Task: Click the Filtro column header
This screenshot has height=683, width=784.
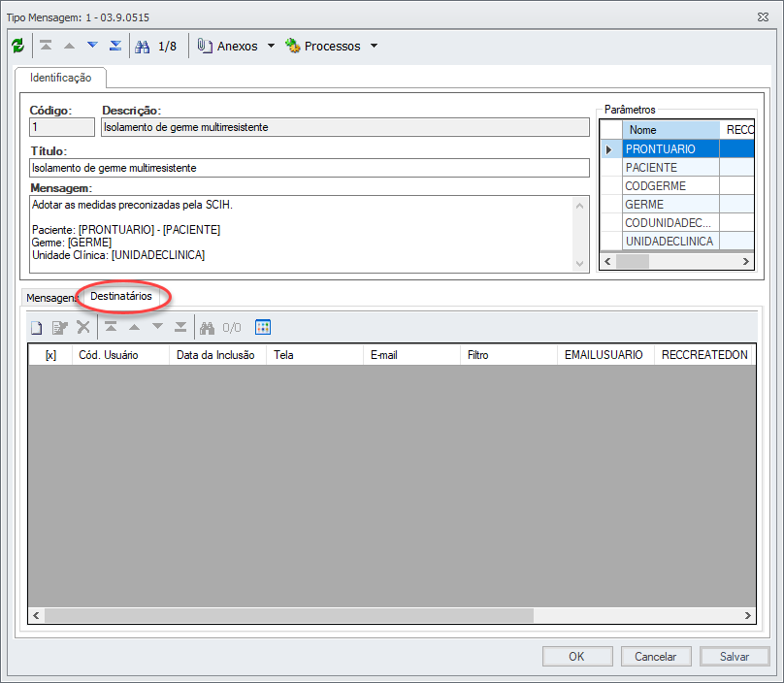Action: (x=508, y=355)
